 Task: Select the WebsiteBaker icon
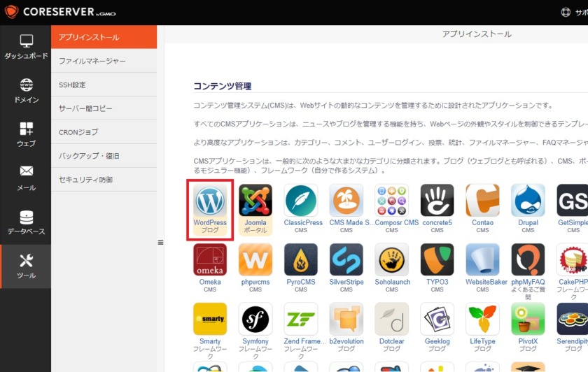click(x=482, y=259)
